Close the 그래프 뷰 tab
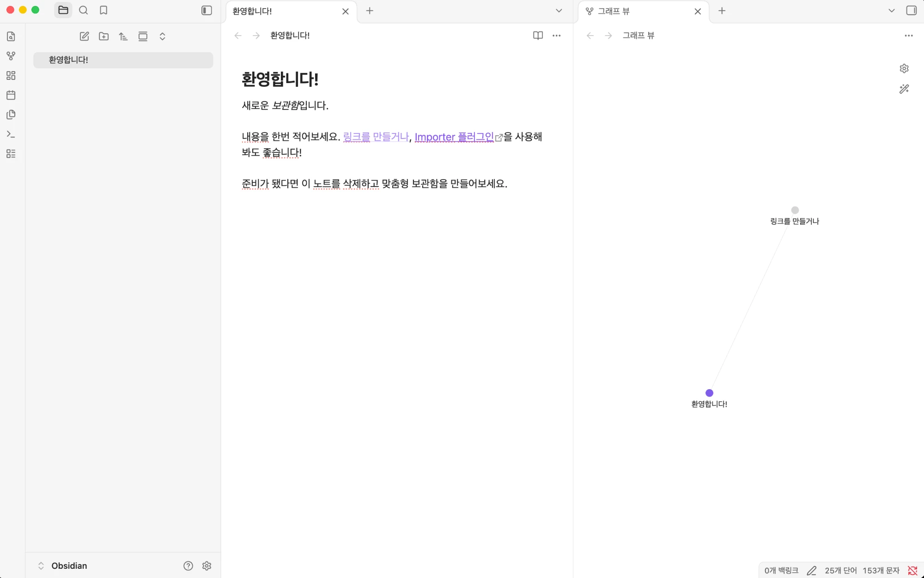This screenshot has width=924, height=578. 698,11
